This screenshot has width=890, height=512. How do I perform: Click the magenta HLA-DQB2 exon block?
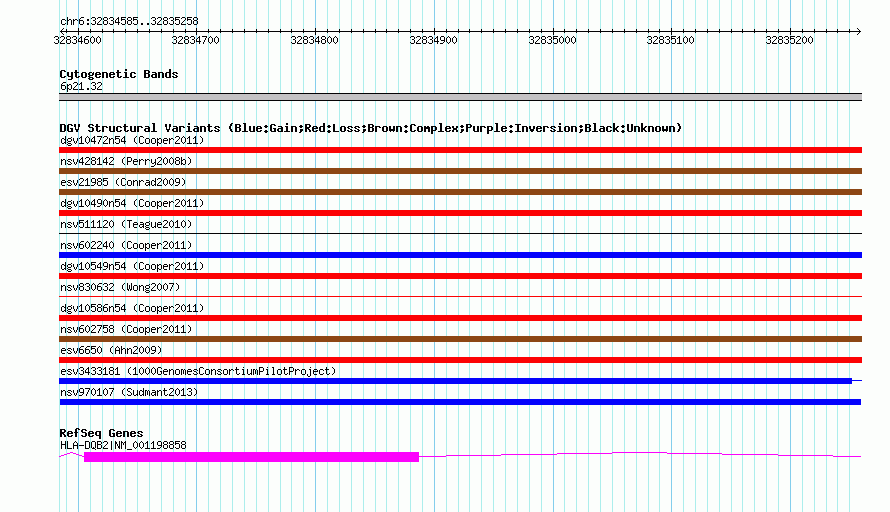point(251,457)
